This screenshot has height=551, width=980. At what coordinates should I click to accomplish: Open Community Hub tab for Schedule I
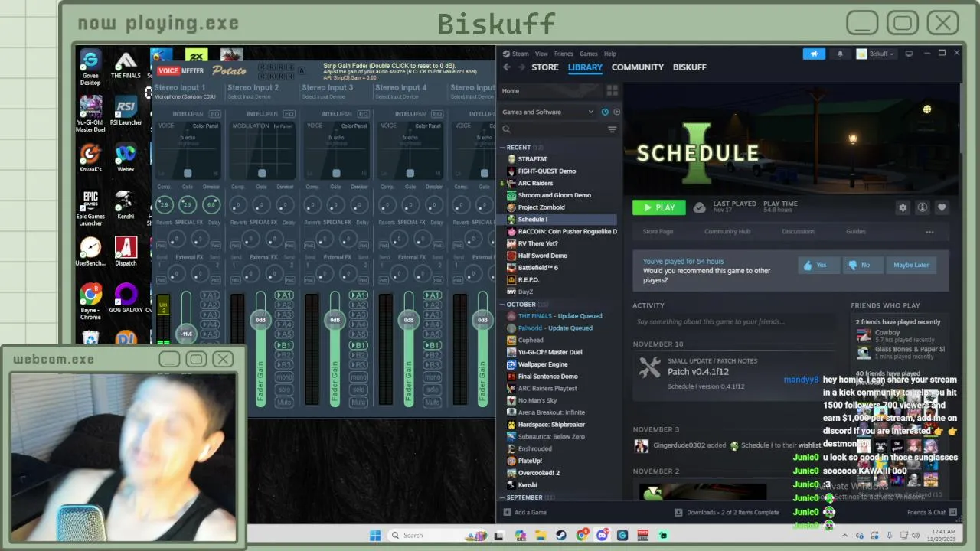click(727, 231)
